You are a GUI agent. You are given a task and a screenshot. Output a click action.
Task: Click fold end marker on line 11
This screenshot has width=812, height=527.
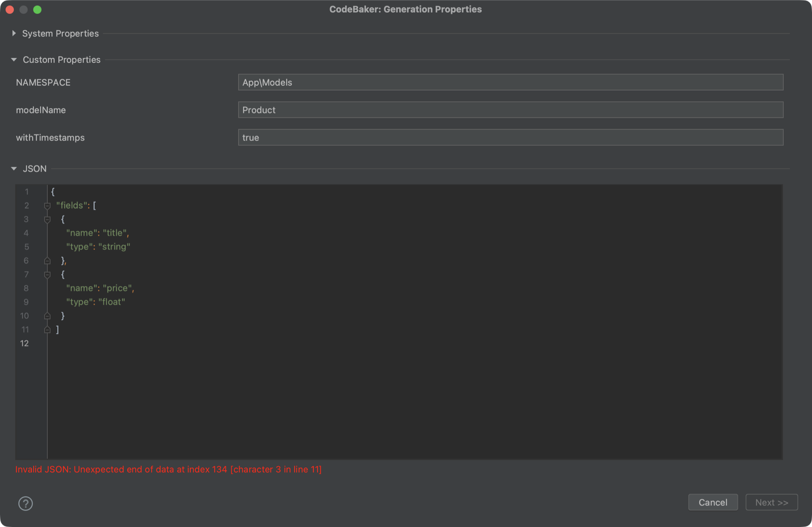[47, 330]
